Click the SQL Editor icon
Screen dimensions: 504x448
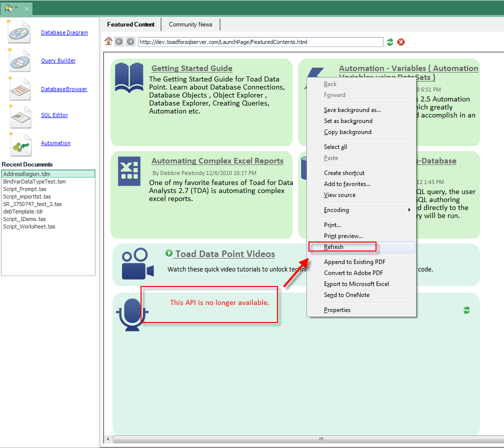tap(20, 116)
